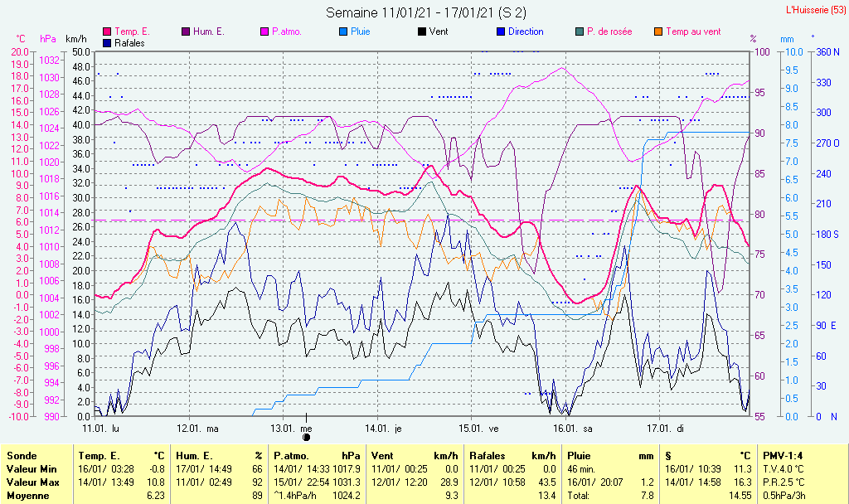Click the '0.5hPa/3h' value
The width and height of the screenshot is (849, 504).
point(784,496)
